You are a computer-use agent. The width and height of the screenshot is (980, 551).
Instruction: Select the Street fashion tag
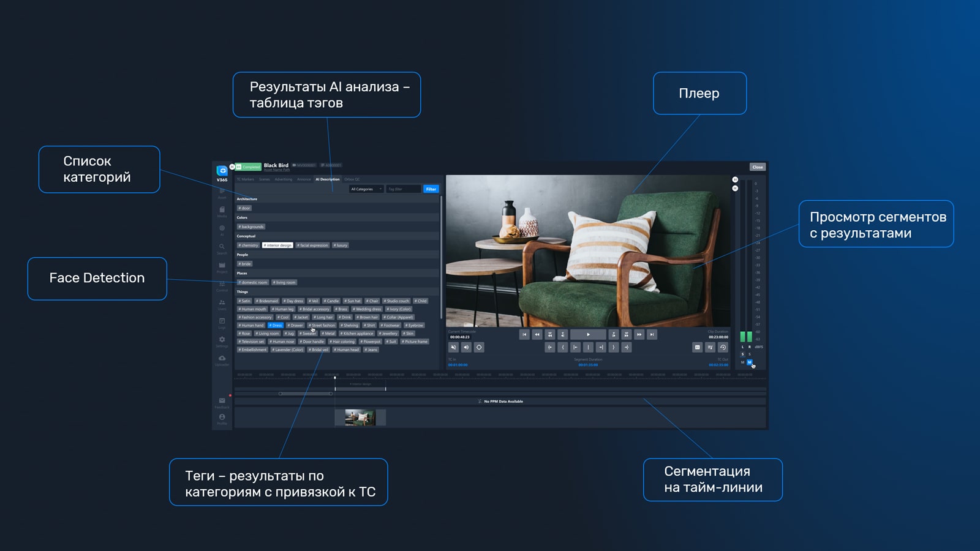pyautogui.click(x=322, y=325)
